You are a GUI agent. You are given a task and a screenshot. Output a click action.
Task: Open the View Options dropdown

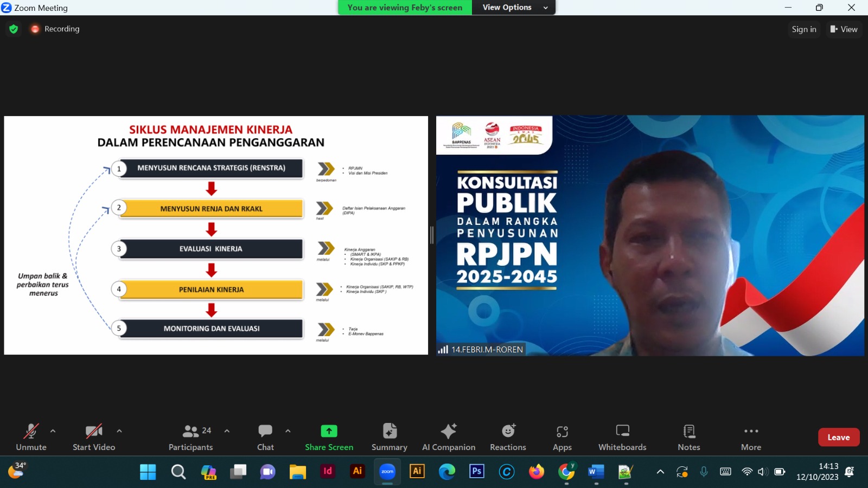click(x=514, y=8)
